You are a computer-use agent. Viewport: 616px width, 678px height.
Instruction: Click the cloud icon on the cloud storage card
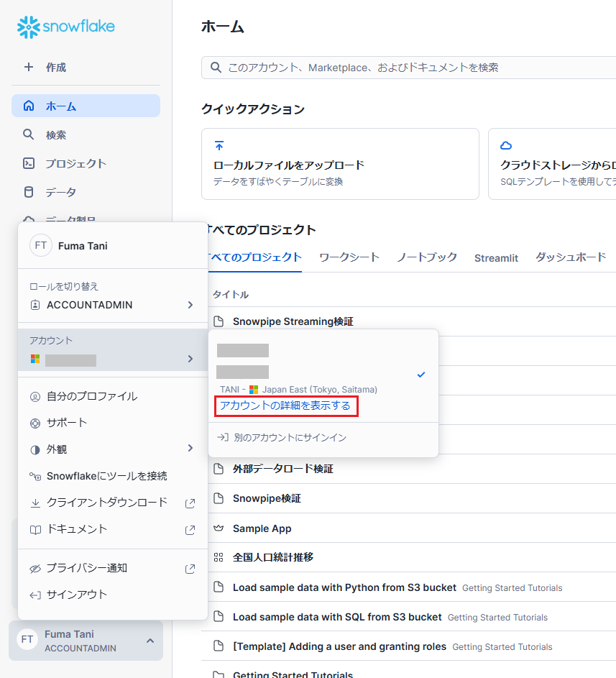click(506, 146)
